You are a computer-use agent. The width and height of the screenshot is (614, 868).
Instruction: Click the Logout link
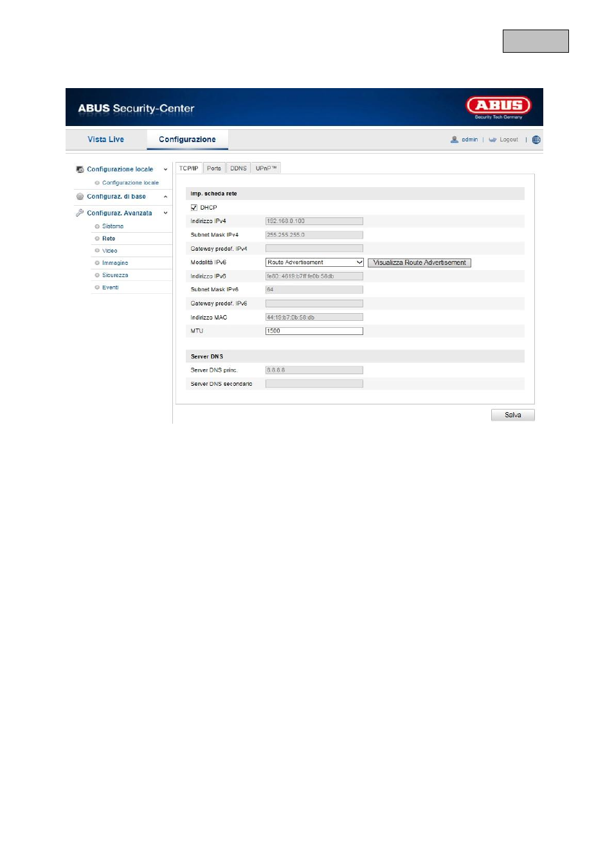(x=509, y=140)
